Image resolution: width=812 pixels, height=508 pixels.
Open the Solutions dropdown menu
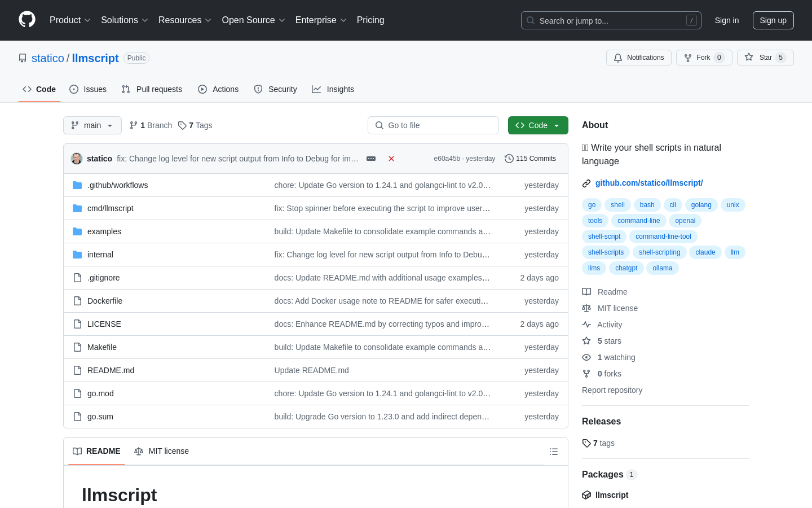(x=125, y=20)
